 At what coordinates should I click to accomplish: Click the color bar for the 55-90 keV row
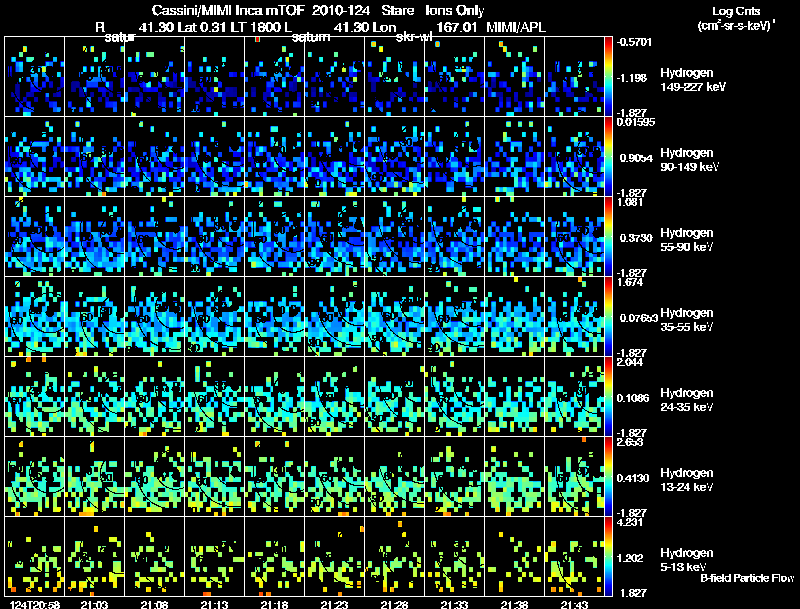tap(608, 237)
